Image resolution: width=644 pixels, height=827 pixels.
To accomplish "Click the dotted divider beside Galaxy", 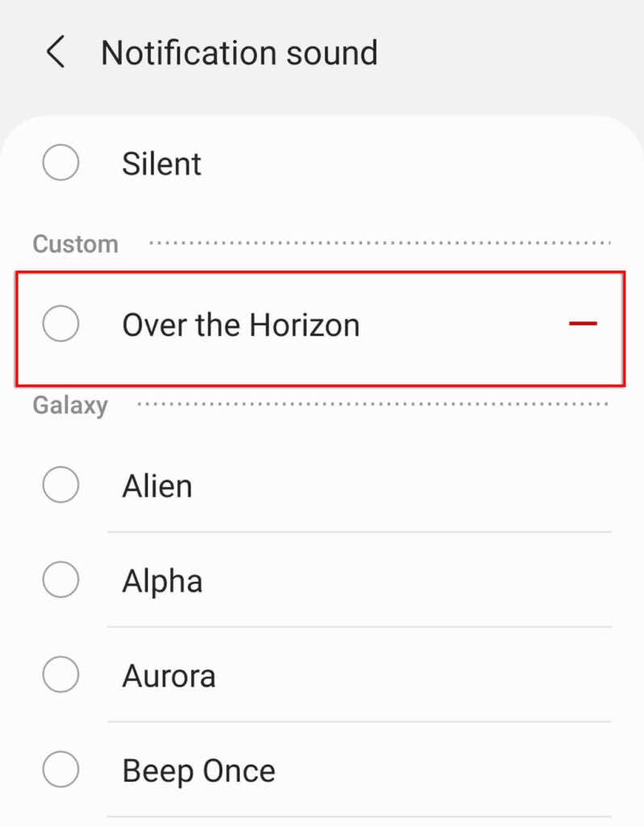I will tap(373, 404).
